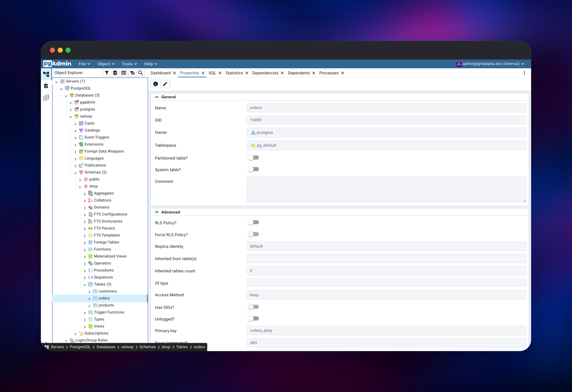The image size is (572, 392).
Task: Click the Catalogs node icon
Action: click(x=81, y=130)
